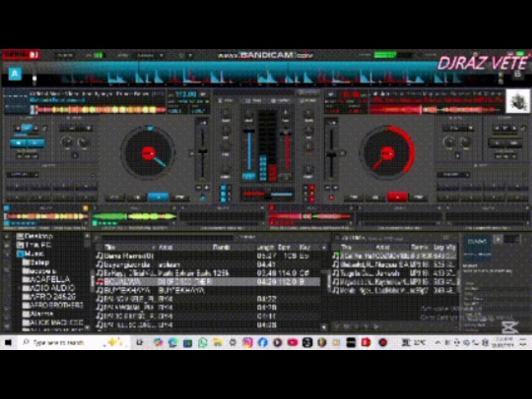The width and height of the screenshot is (532, 399).
Task: Select the highlighted track with 112.0 Bpm
Action: point(208,282)
